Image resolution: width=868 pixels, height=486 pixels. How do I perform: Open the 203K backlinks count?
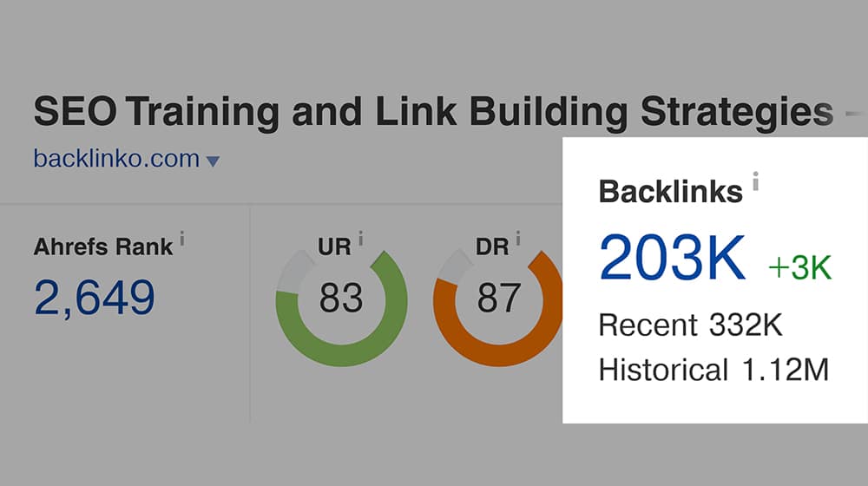pyautogui.click(x=672, y=258)
